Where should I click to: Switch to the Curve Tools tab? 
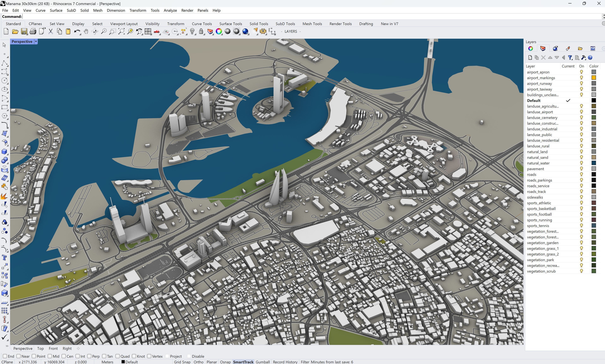[x=202, y=24]
